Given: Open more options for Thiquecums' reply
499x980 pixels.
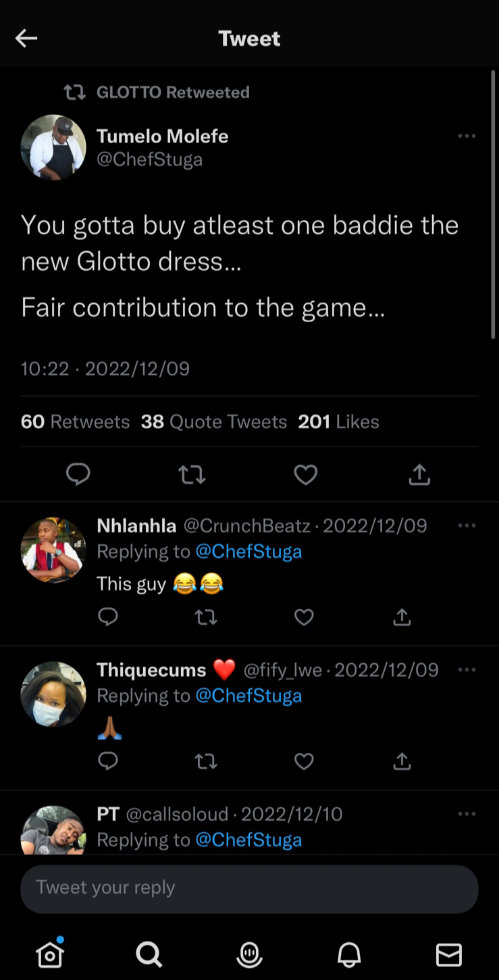Looking at the screenshot, I should tap(467, 669).
